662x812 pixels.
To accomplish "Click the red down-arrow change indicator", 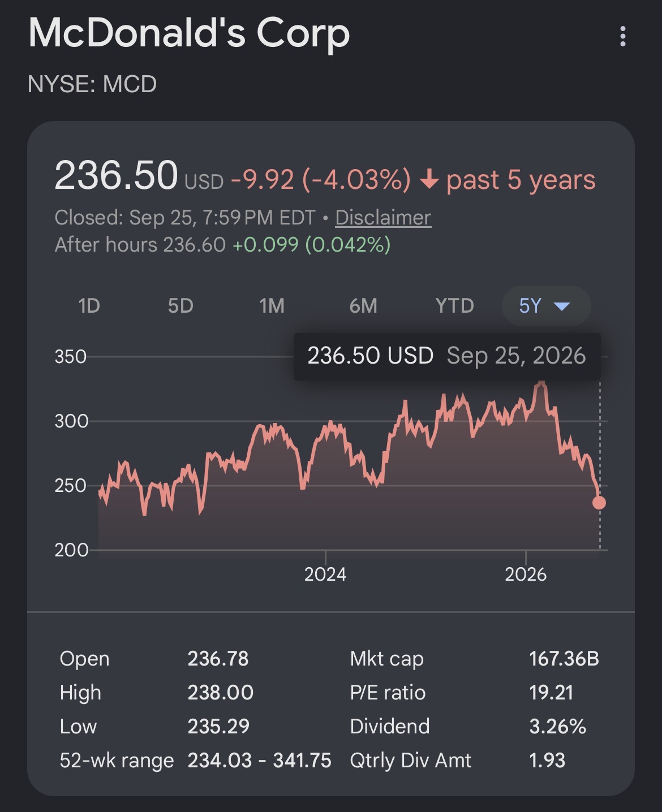I will (429, 180).
